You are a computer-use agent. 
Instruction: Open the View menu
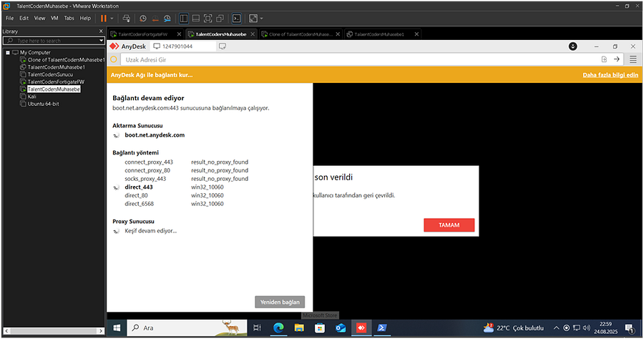pyautogui.click(x=39, y=18)
